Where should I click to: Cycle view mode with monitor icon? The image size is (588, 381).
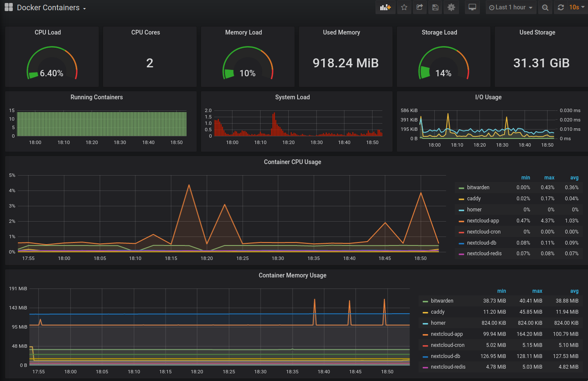tap(472, 7)
